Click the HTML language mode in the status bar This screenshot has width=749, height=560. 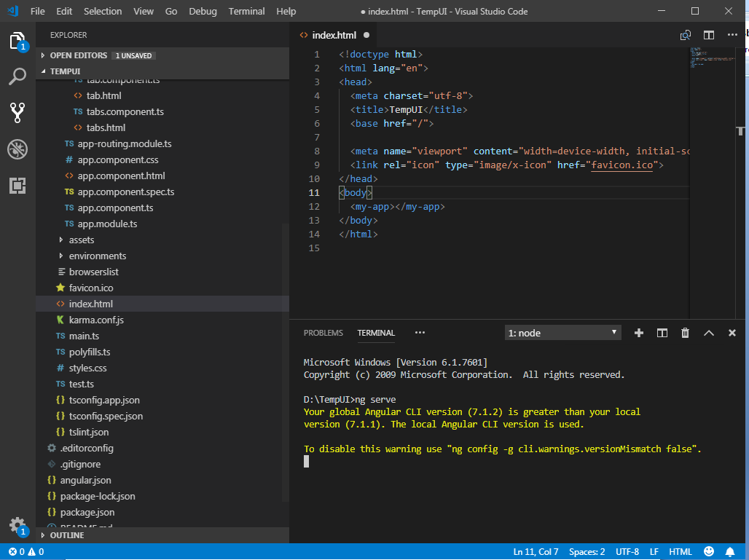point(681,551)
